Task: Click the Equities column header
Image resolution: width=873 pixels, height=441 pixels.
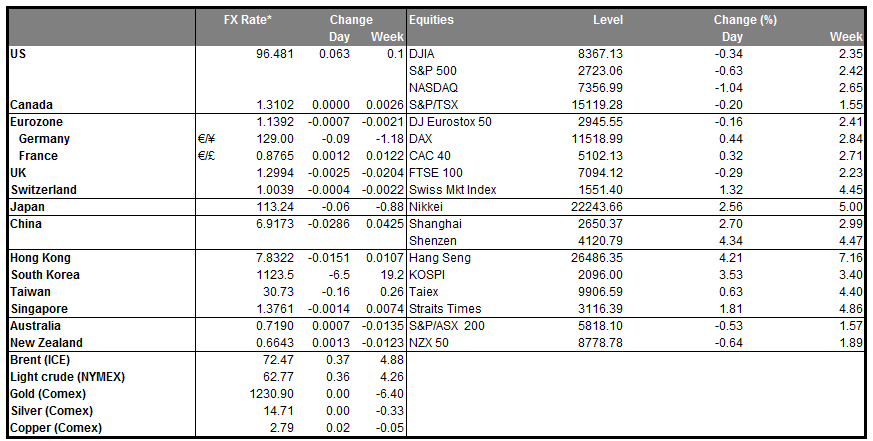Action: point(432,19)
